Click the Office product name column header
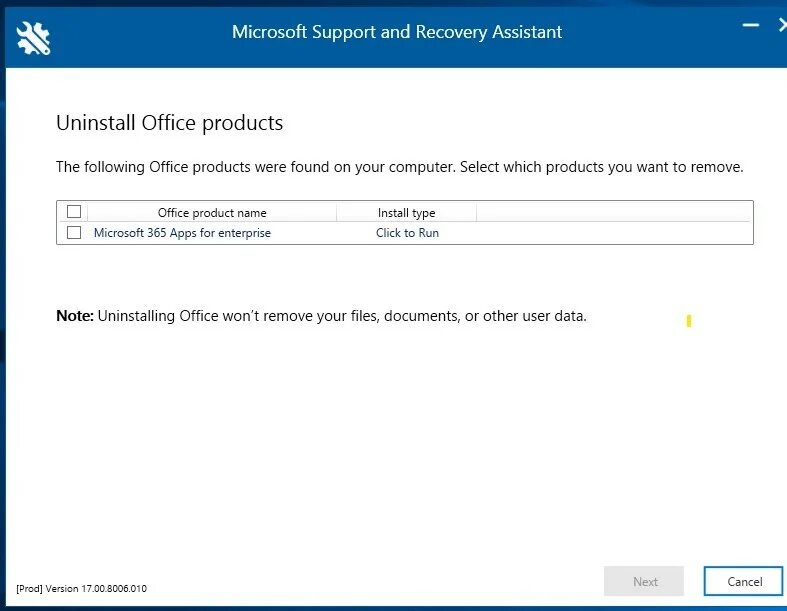 coord(212,212)
